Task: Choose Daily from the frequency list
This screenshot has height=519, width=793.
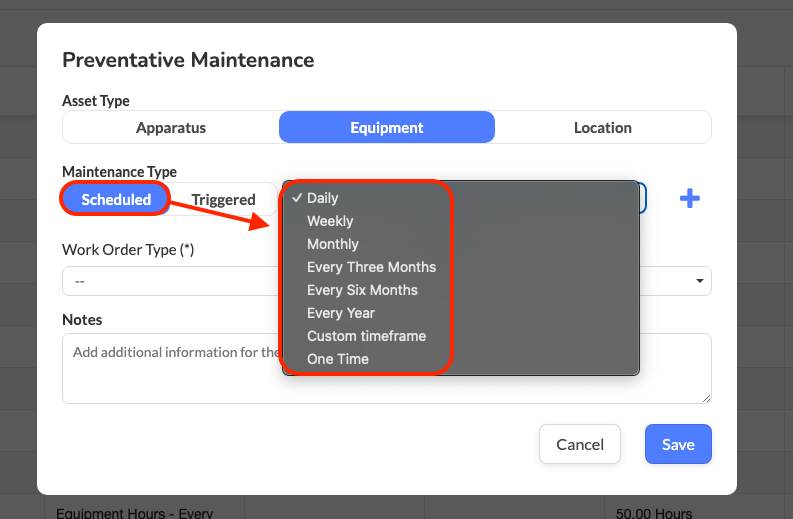Action: pos(322,198)
